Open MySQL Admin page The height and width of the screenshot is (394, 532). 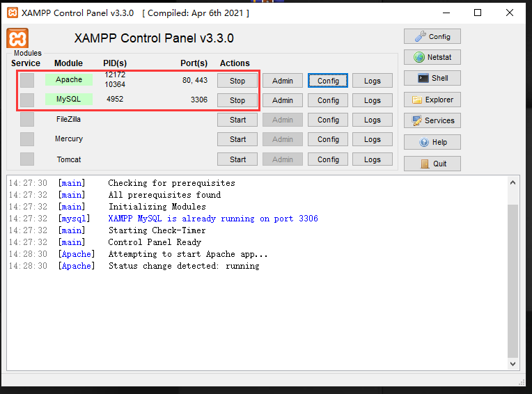pyautogui.click(x=282, y=100)
